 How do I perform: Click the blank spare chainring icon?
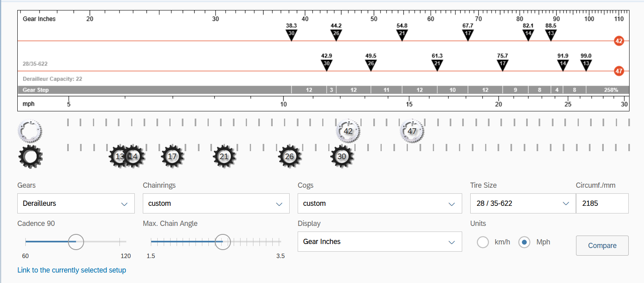click(30, 131)
